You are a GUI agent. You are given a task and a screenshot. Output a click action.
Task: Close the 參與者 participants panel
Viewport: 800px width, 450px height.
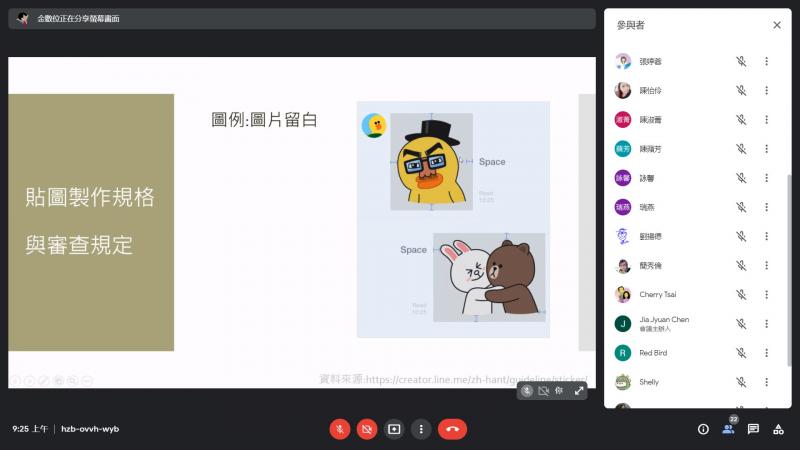[777, 25]
